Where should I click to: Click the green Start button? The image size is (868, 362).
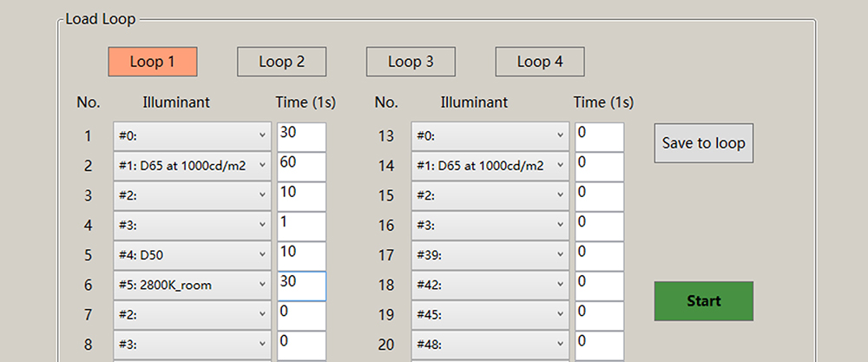[x=704, y=301]
